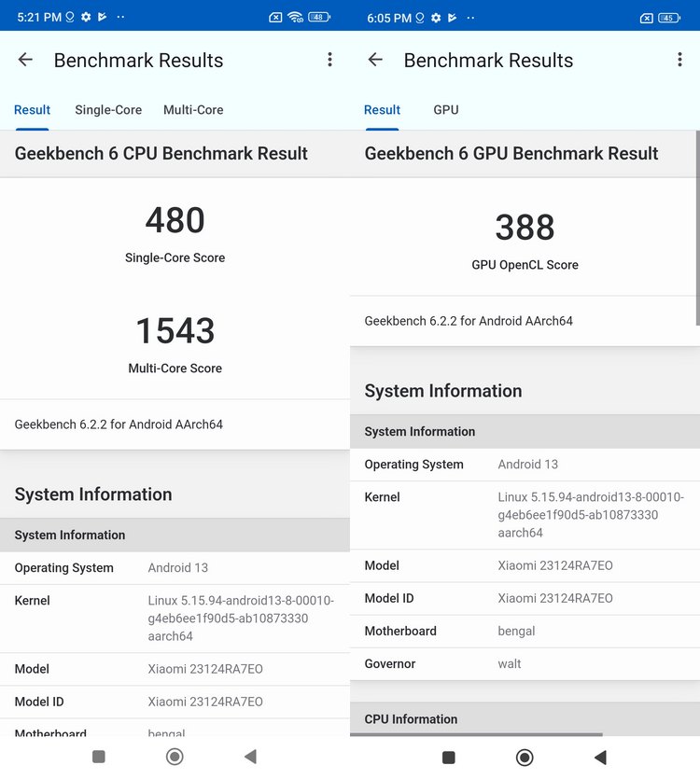The image size is (700, 779).
Task: Switch to the Single-Core tab
Action: 108,110
